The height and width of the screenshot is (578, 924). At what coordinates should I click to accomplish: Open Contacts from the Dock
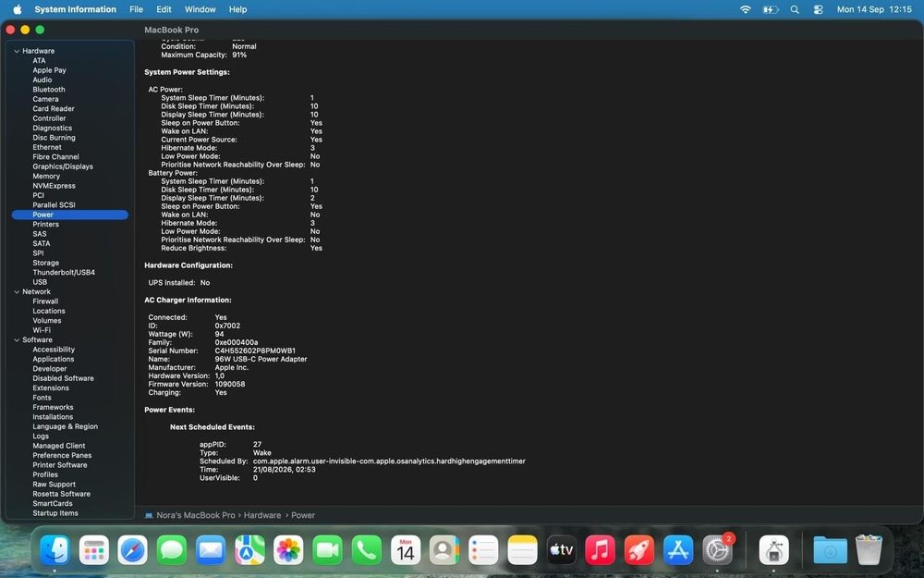[444, 550]
